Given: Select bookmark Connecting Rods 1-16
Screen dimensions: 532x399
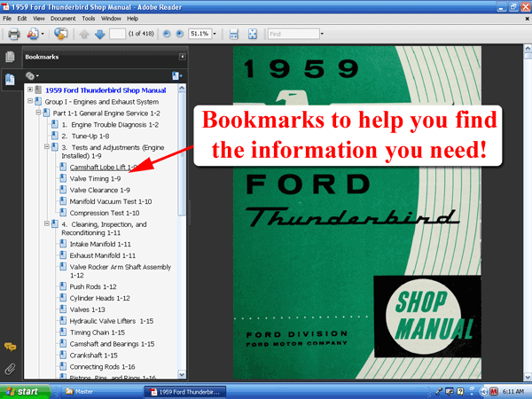Looking at the screenshot, I should click(103, 367).
